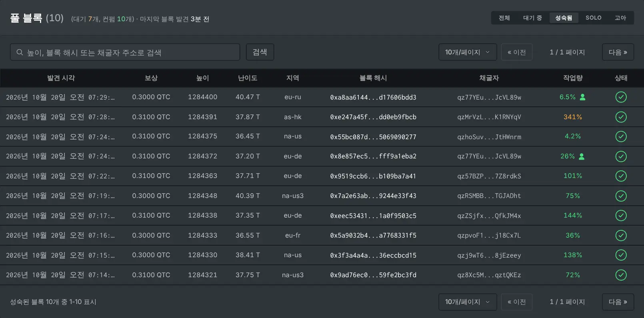Click the 341% effort value
Screen dimensions: 644x318
pyautogui.click(x=573, y=117)
